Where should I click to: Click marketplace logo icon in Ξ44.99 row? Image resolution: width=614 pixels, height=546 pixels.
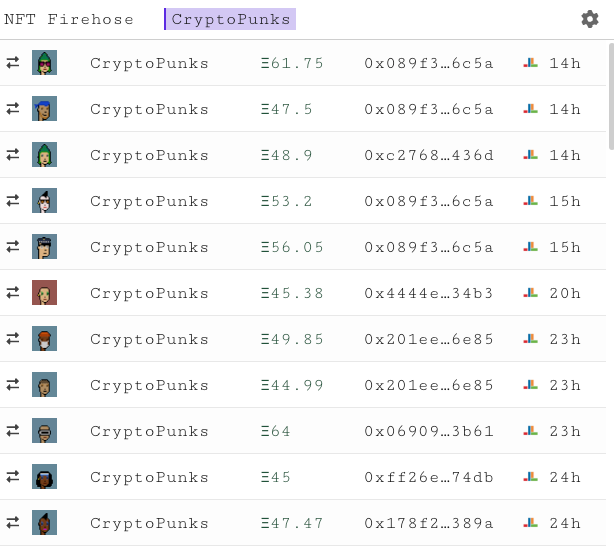click(x=531, y=385)
